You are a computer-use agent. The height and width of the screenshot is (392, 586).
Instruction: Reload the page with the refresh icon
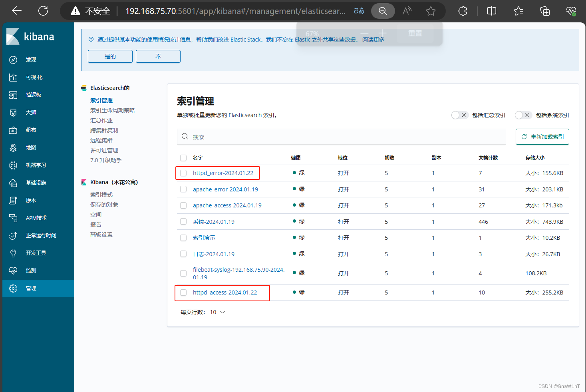[43, 11]
